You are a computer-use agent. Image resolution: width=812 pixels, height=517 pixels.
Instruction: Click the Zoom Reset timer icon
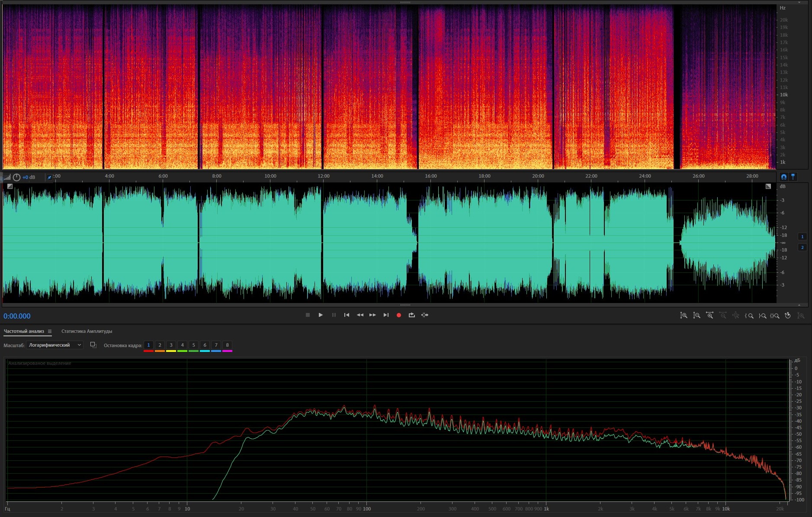pos(788,316)
